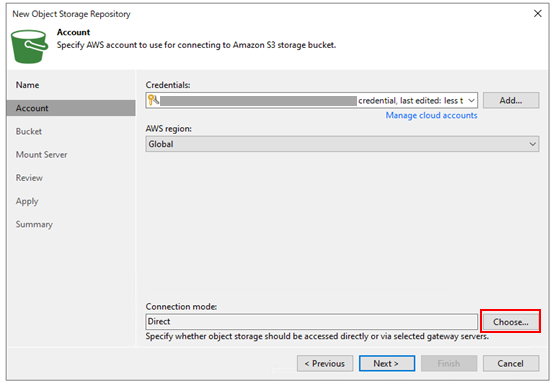Viewport: 553px width, 382px height.
Task: Click the greyed-out Finish button
Action: (449, 363)
